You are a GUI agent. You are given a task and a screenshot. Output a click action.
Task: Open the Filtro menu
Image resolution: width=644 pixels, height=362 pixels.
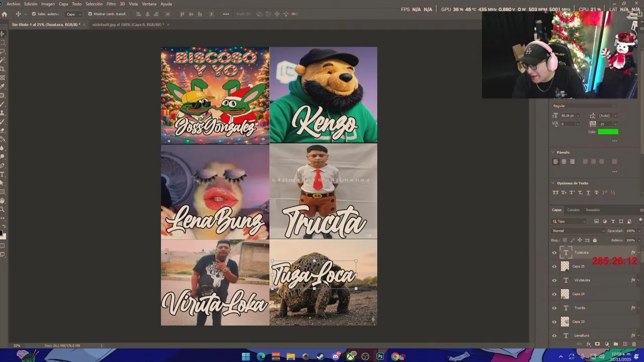click(111, 4)
